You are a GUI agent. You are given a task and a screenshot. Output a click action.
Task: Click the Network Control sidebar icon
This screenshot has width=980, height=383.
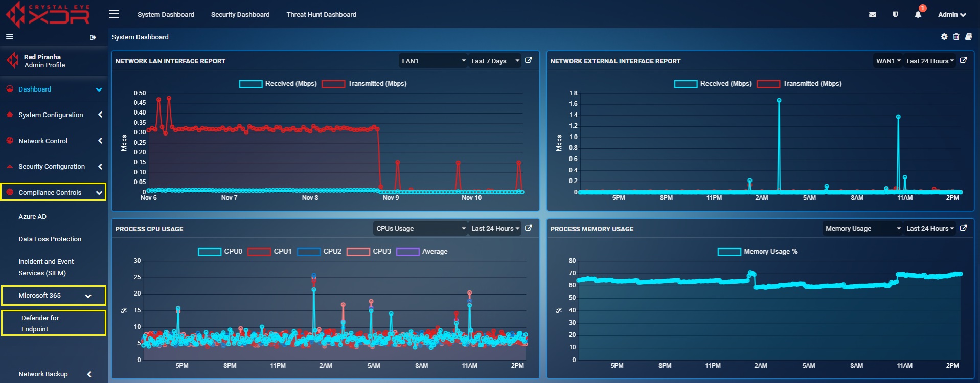10,140
